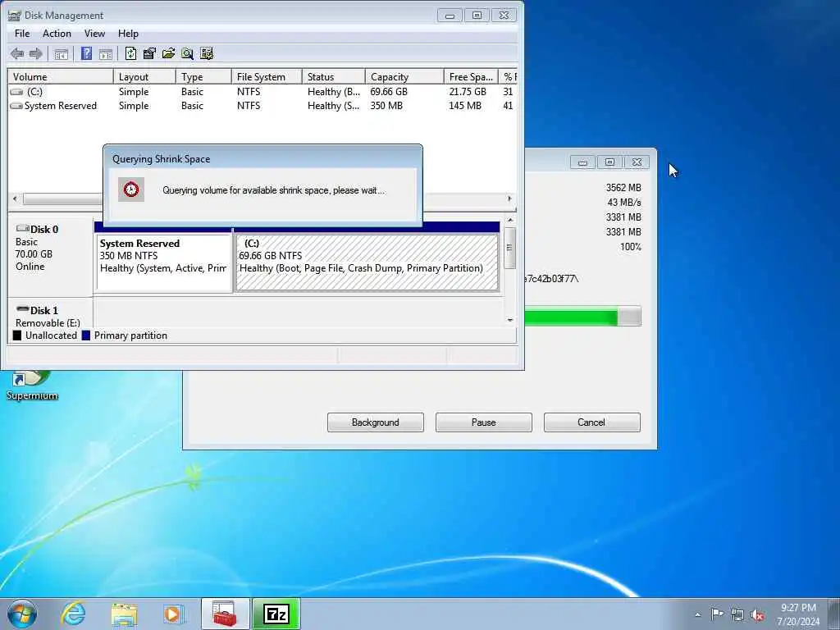Click the (C:) volume drive icon in list
This screenshot has width=840, height=630.
(x=16, y=92)
